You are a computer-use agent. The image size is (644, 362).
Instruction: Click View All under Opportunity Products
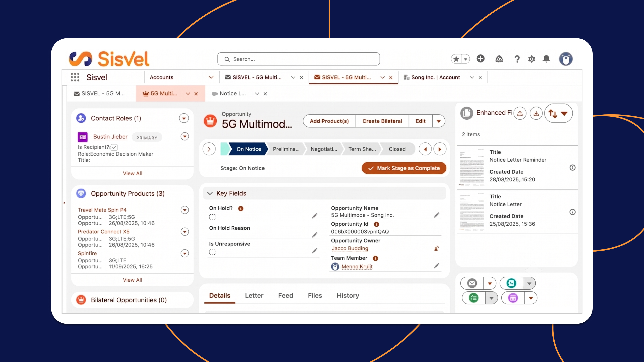pos(132,280)
